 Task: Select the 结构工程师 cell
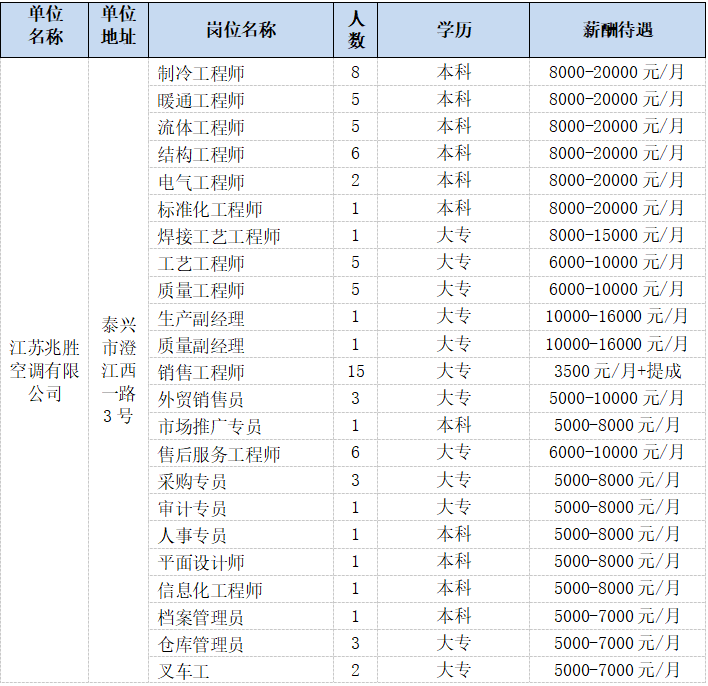(241, 154)
